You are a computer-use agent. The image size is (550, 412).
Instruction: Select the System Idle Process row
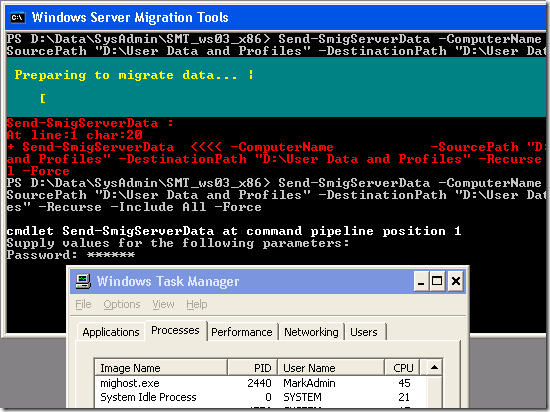(x=260, y=397)
